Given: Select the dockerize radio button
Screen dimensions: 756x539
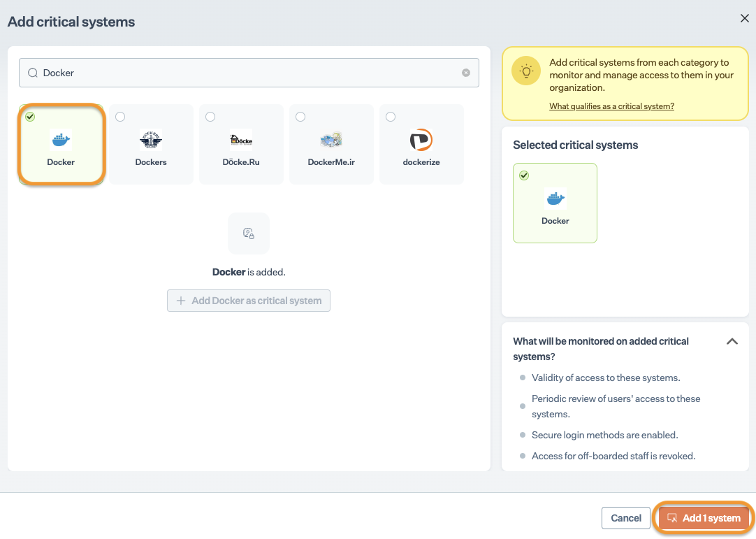Looking at the screenshot, I should [x=391, y=117].
